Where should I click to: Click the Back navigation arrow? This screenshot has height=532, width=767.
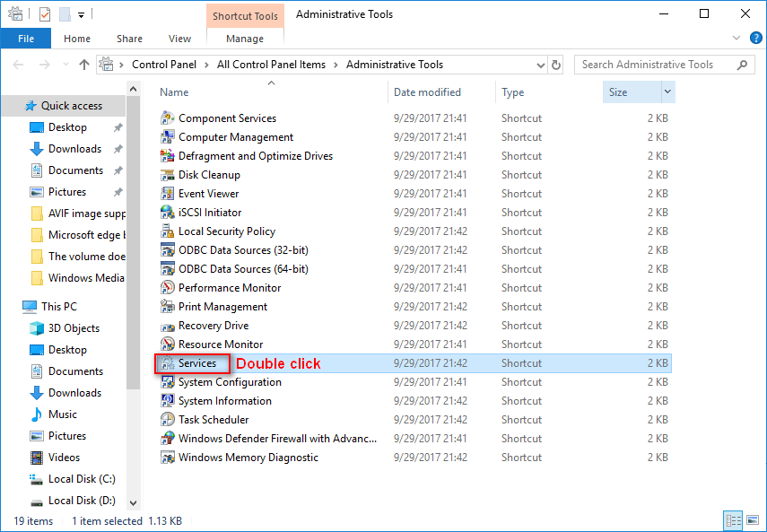click(x=18, y=65)
